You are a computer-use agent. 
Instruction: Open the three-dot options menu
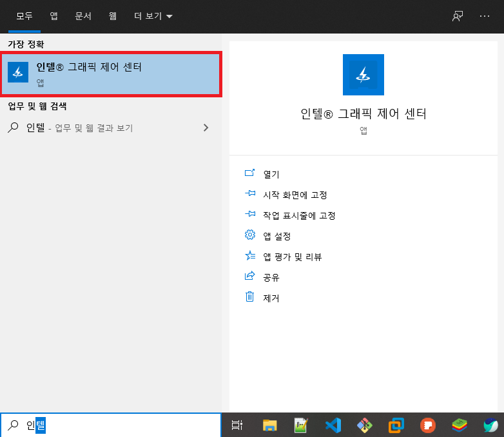click(x=485, y=16)
